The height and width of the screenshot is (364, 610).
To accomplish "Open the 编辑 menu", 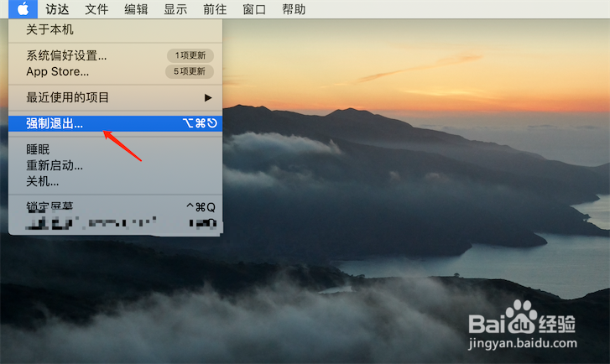I will click(136, 9).
